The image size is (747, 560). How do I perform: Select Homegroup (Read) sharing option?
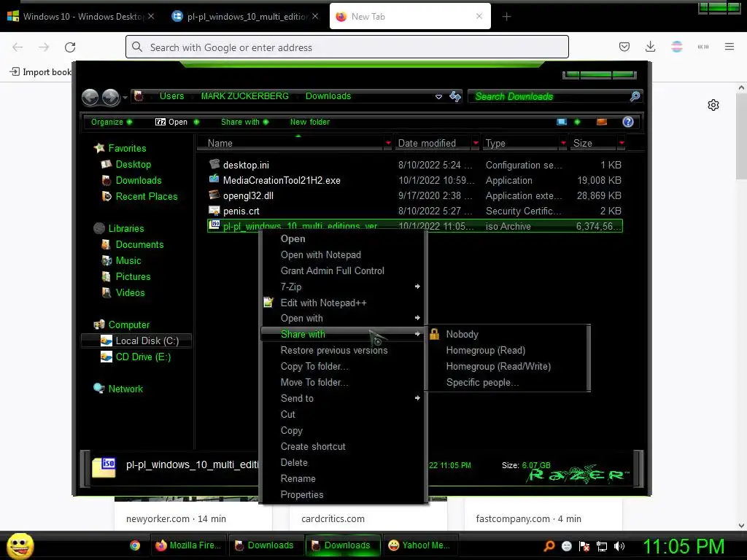(x=508, y=350)
